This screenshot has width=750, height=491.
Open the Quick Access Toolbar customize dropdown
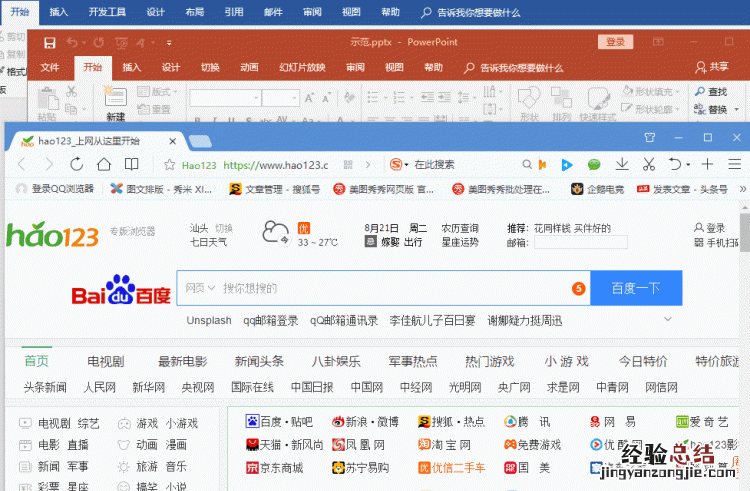[x=169, y=43]
